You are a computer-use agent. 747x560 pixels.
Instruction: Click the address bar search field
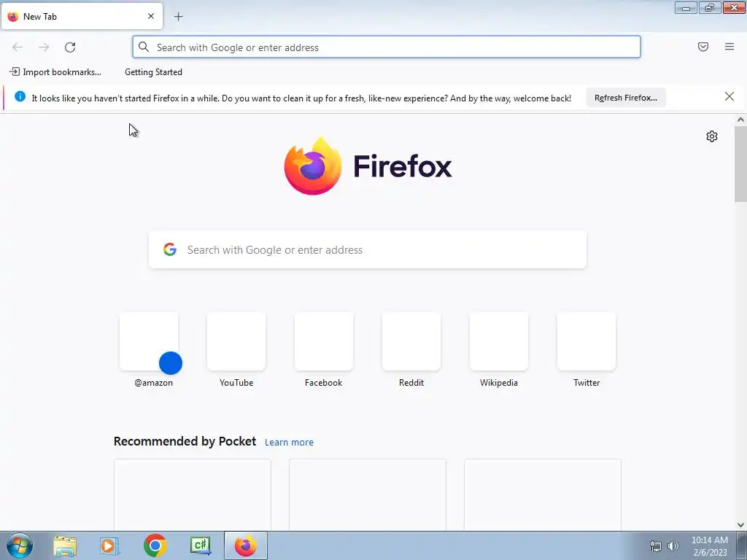tap(387, 47)
